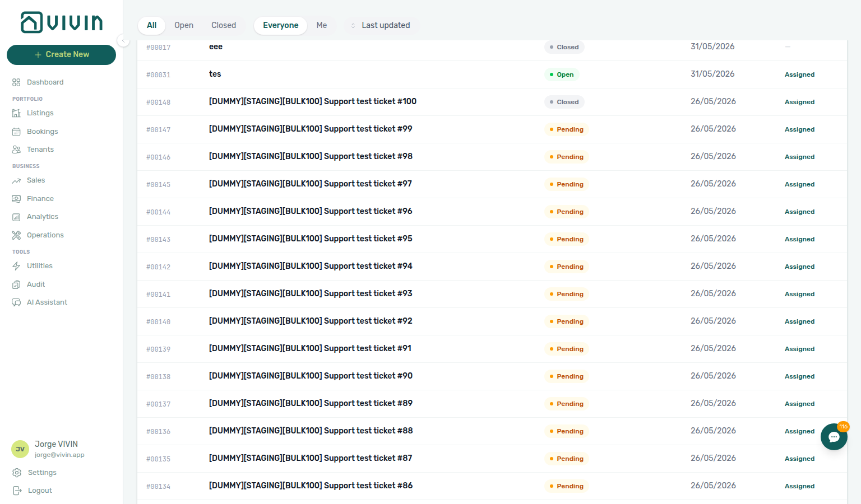Click Closed badge on ticket #00148
The height and width of the screenshot is (504, 861).
(564, 102)
